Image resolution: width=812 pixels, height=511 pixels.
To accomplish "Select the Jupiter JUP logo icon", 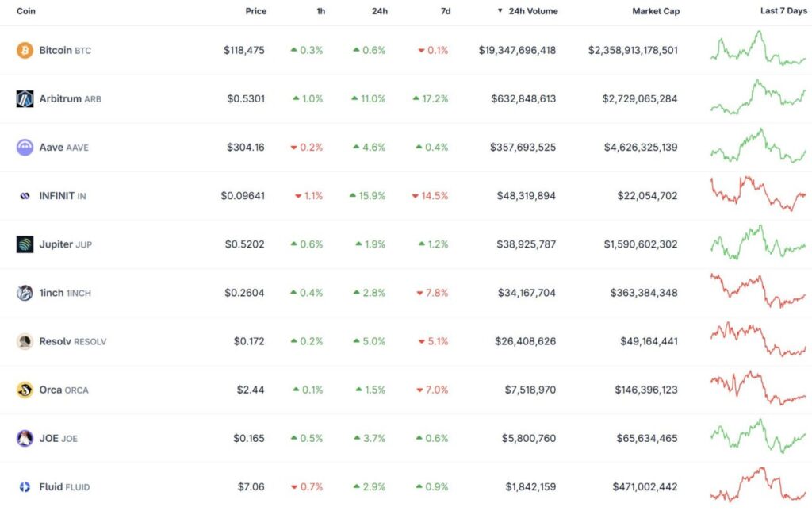I will click(x=25, y=244).
